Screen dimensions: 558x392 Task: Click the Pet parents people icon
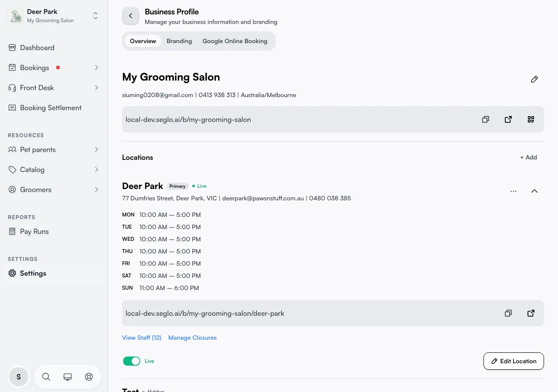point(12,149)
